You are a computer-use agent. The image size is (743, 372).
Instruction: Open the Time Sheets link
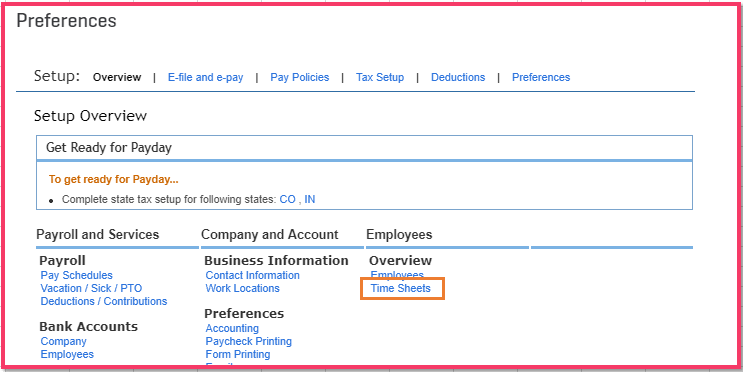[401, 288]
